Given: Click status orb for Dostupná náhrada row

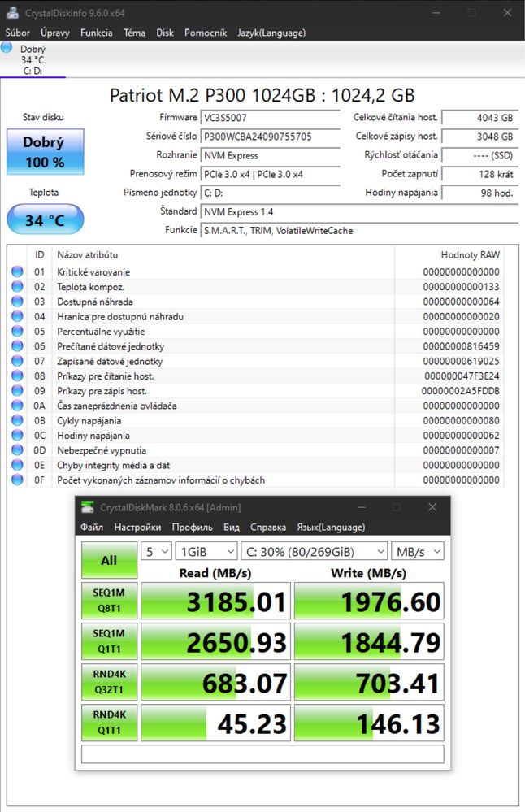Looking at the screenshot, I should [x=17, y=302].
